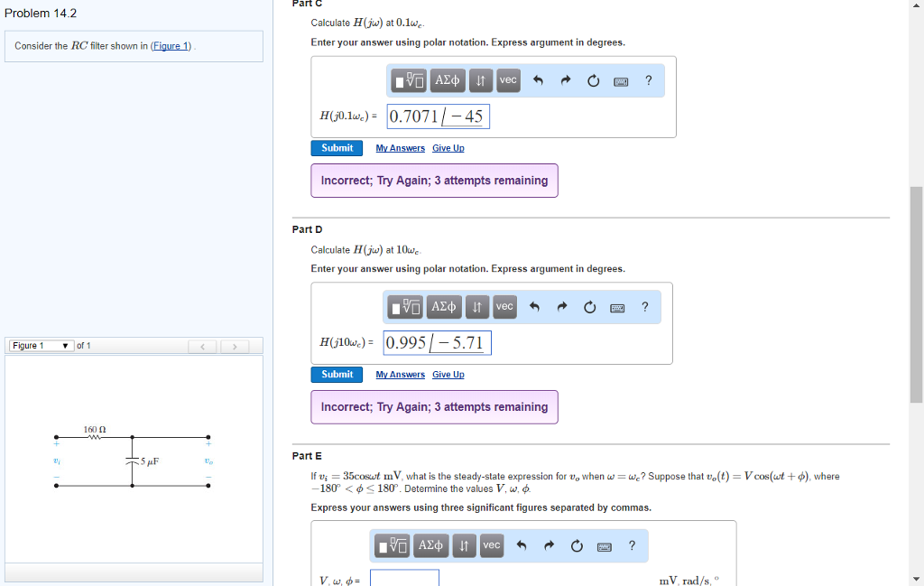This screenshot has height=586, width=924.
Task: Open templates icon in Part C toolbar
Action: 409,80
